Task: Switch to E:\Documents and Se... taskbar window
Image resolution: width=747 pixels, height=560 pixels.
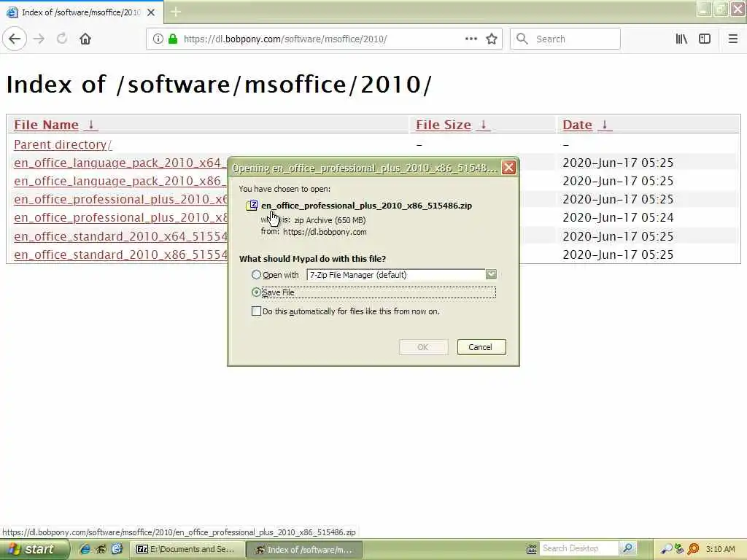Action: tap(186, 549)
